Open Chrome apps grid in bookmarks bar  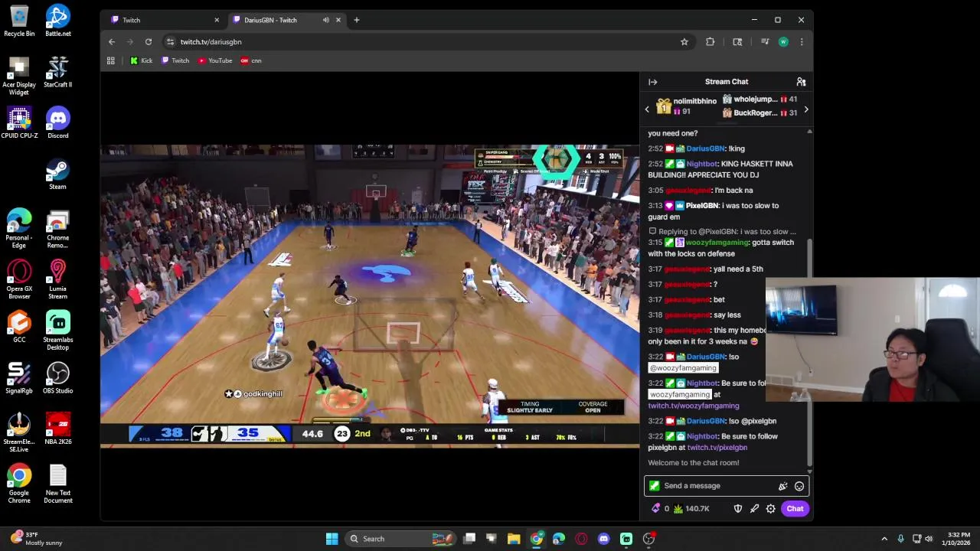pyautogui.click(x=111, y=60)
